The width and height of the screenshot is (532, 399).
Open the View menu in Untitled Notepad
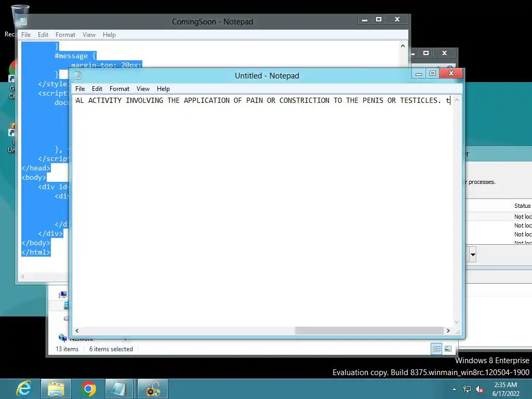pos(143,88)
